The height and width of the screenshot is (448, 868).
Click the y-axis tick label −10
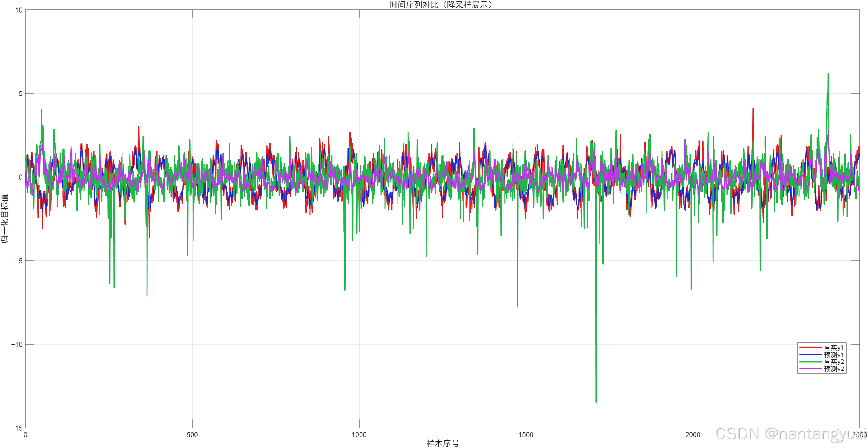[17, 344]
